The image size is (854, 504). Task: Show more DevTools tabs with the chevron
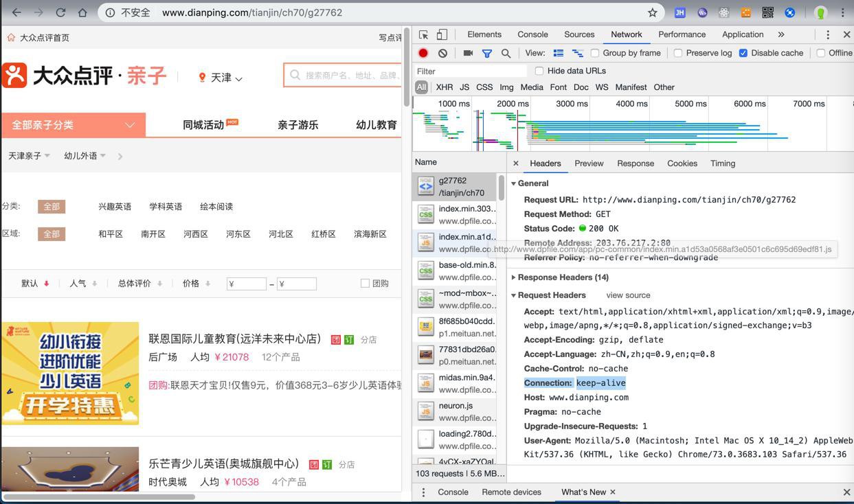click(x=781, y=34)
